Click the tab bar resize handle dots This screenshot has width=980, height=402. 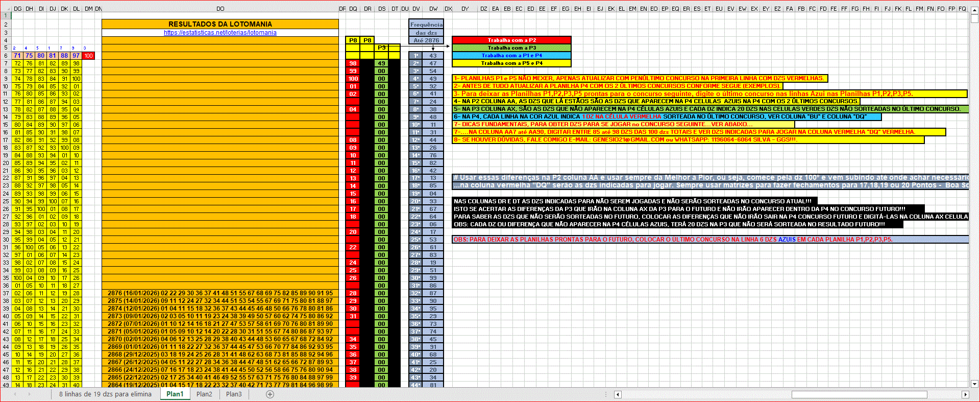[x=606, y=394]
